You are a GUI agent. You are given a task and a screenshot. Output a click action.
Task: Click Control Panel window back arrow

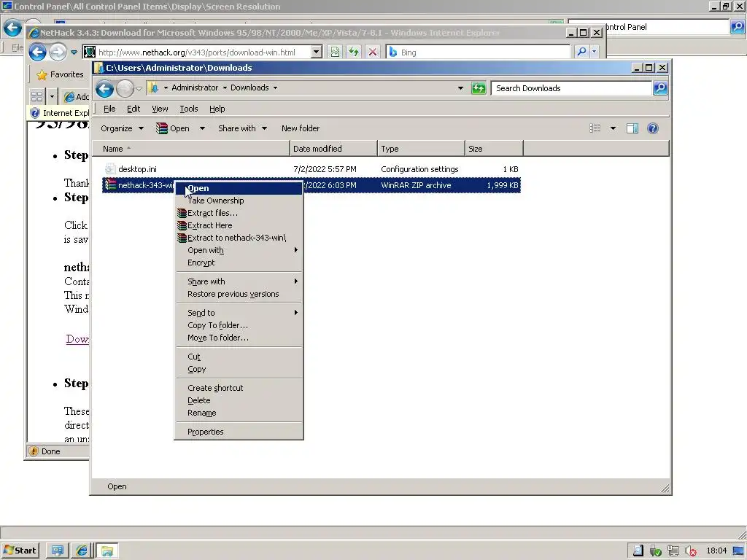coord(12,27)
